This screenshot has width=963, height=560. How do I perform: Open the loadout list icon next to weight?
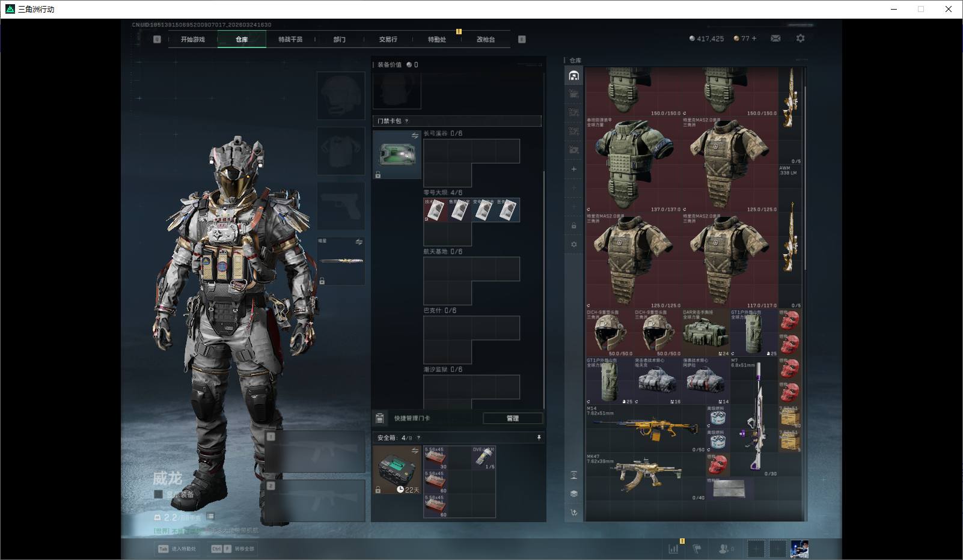pyautogui.click(x=210, y=516)
